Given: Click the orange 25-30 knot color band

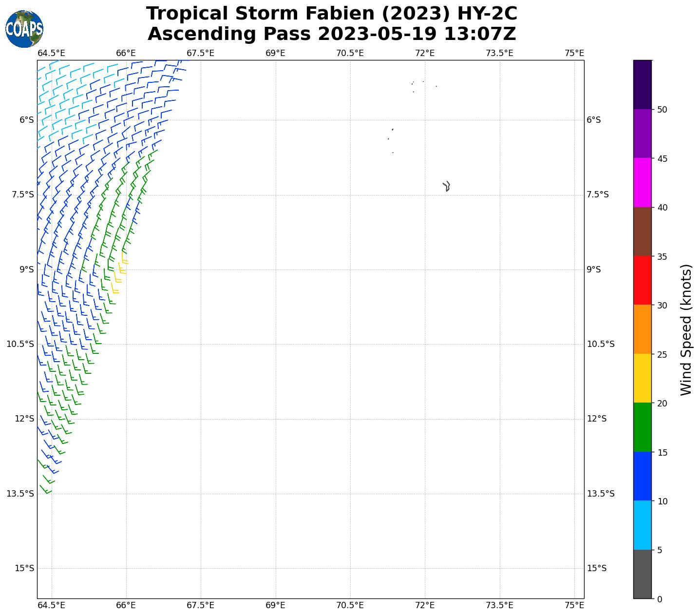Looking at the screenshot, I should 642,329.
